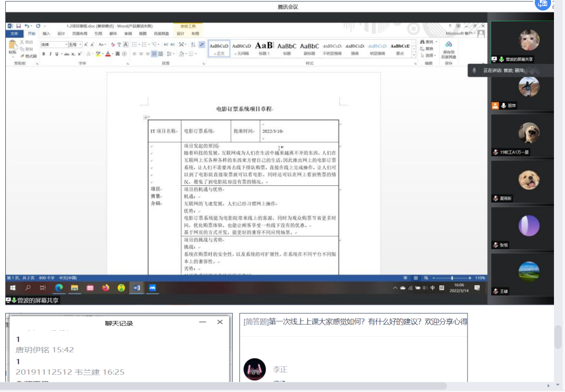Click the Microsoft Edge taskbar icon

click(59, 288)
